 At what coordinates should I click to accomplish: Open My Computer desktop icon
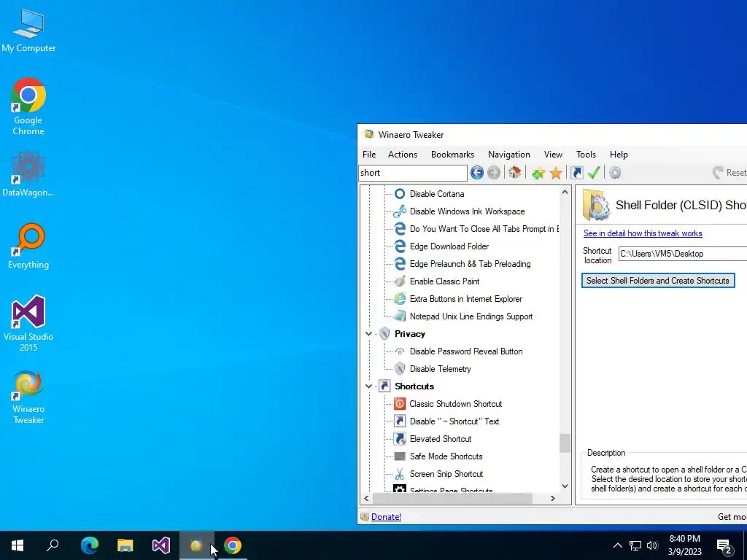pos(28,31)
